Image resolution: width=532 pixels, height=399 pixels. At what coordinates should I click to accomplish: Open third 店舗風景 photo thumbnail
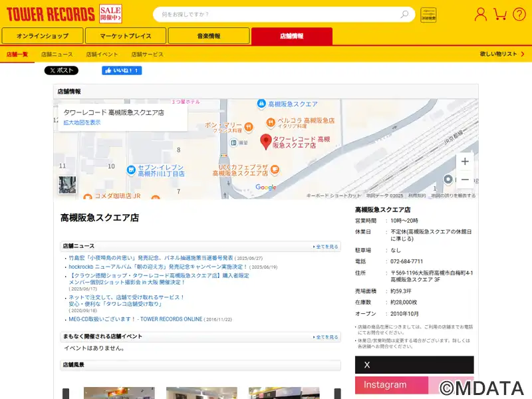click(x=284, y=393)
